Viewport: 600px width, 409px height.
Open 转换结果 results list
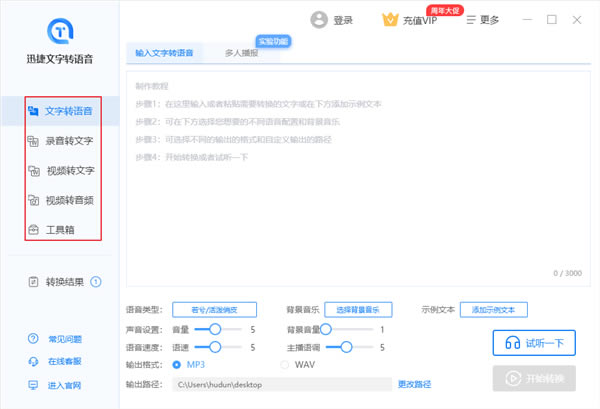pyautogui.click(x=65, y=282)
